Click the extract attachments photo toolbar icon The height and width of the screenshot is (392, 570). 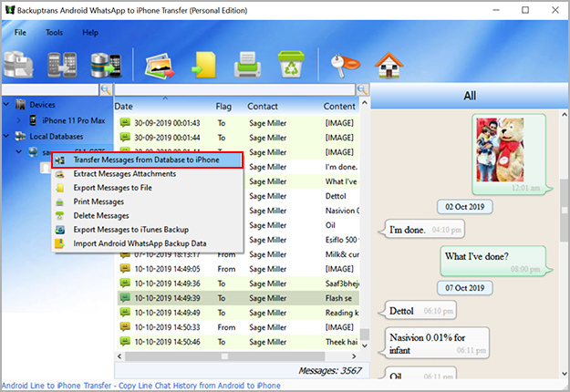(159, 65)
